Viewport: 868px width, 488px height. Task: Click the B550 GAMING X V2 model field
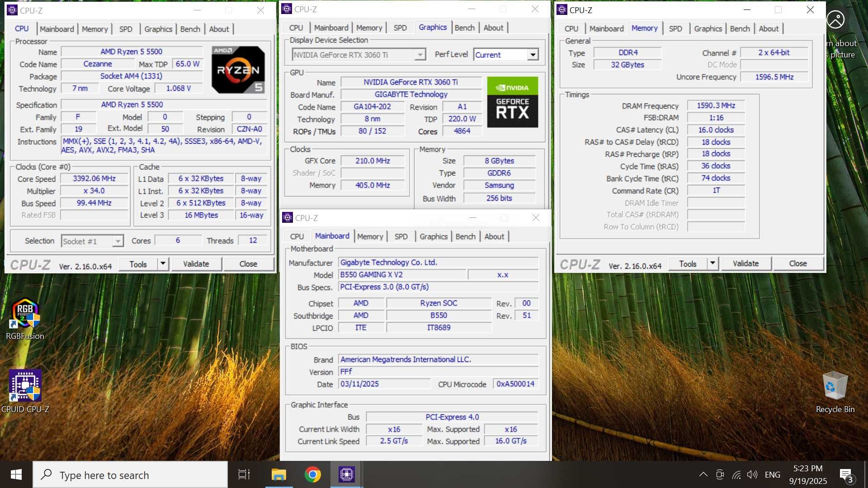(402, 274)
